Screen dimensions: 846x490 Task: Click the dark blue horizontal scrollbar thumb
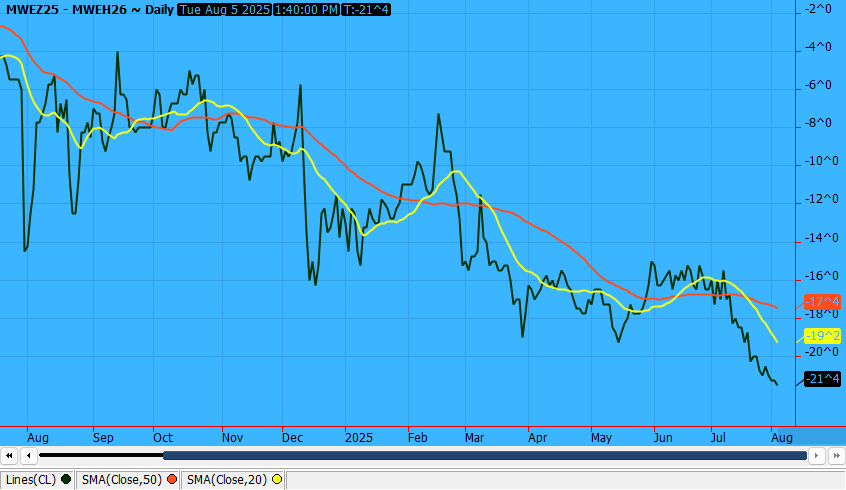(x=484, y=455)
